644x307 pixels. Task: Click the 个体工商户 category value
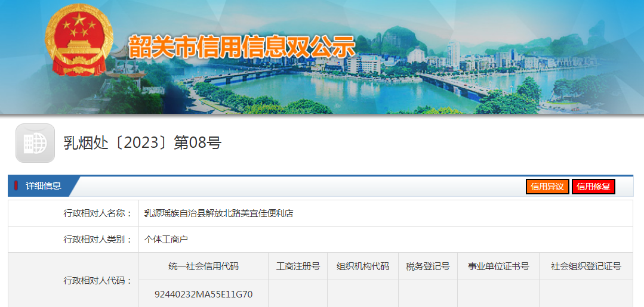click(x=167, y=239)
